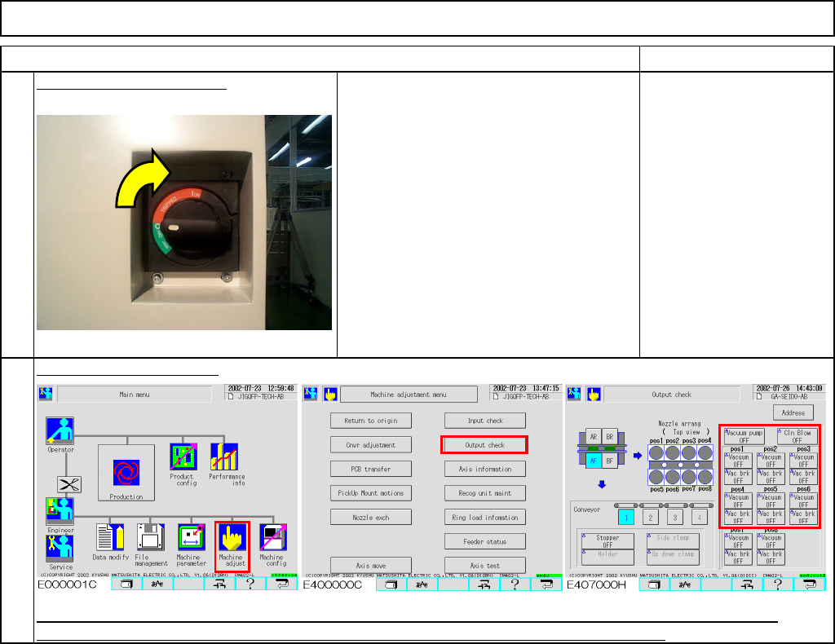Open PickUp Mount motions
The height and width of the screenshot is (644, 835).
pos(371,493)
